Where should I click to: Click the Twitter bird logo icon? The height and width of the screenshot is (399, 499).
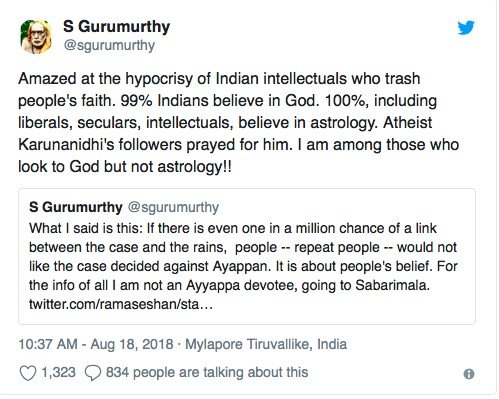tap(466, 28)
